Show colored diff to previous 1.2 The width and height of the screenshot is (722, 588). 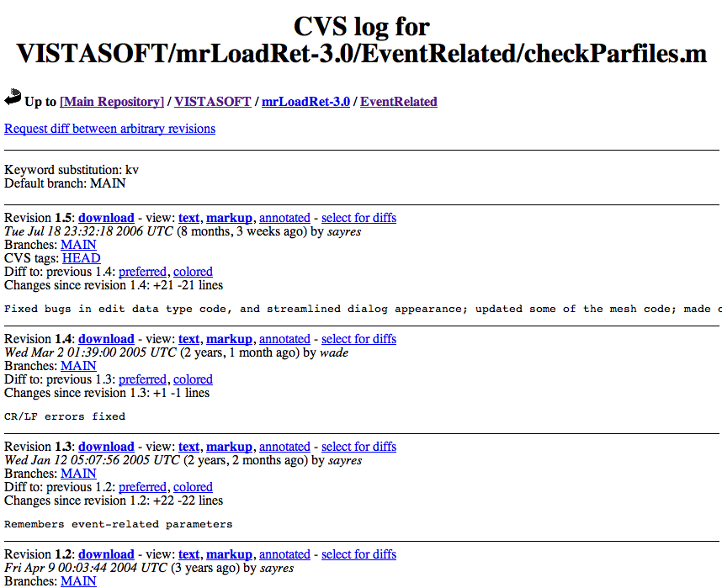[x=193, y=487]
